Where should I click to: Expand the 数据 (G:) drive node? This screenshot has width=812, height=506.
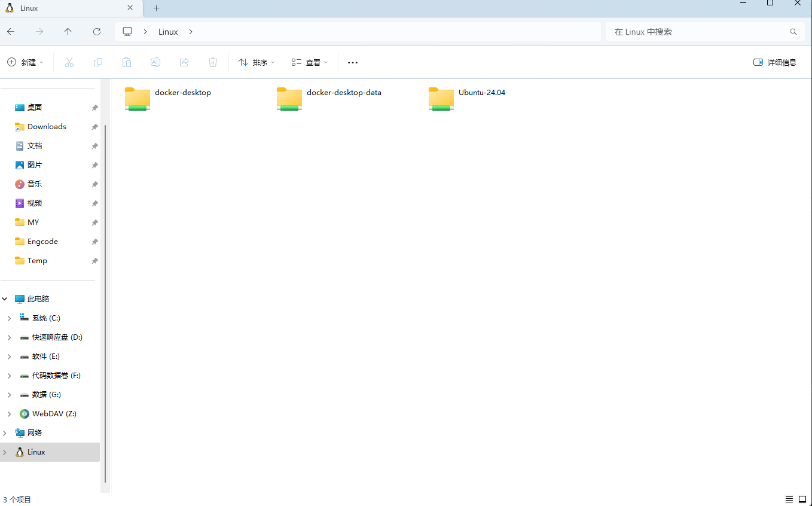[x=10, y=395]
